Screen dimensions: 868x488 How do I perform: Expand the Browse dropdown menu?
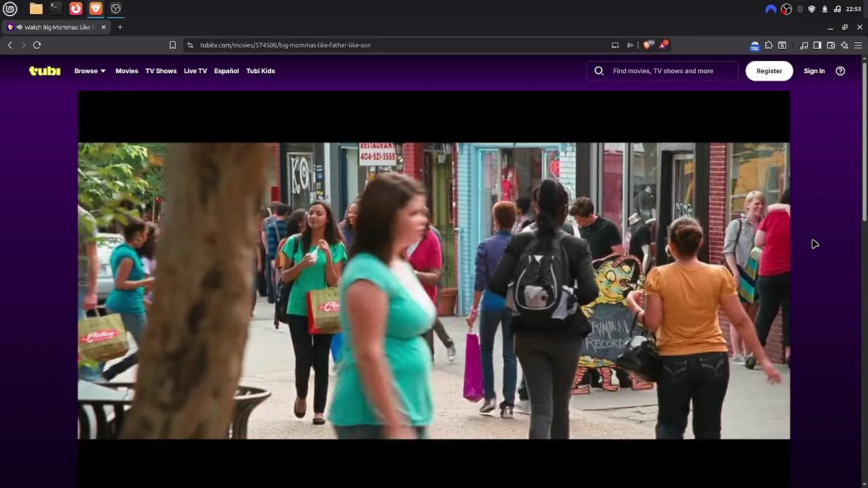tap(90, 70)
